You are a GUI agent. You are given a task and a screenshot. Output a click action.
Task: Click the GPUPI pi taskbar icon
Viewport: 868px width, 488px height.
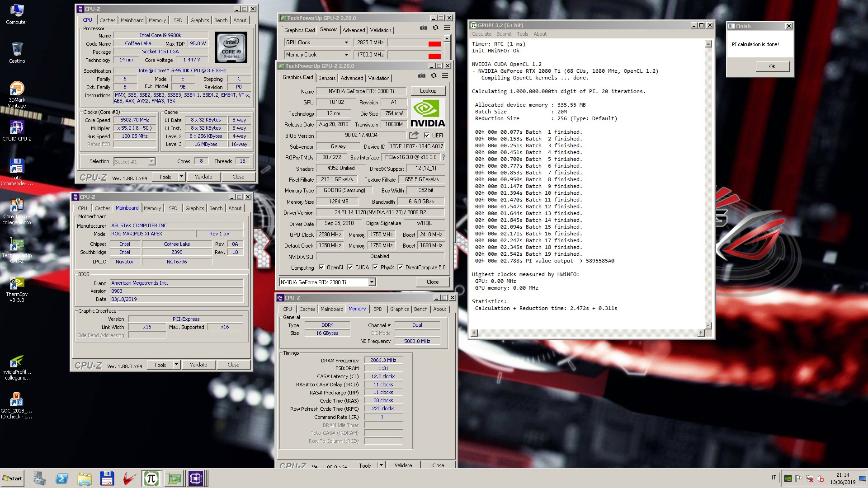[x=151, y=479]
